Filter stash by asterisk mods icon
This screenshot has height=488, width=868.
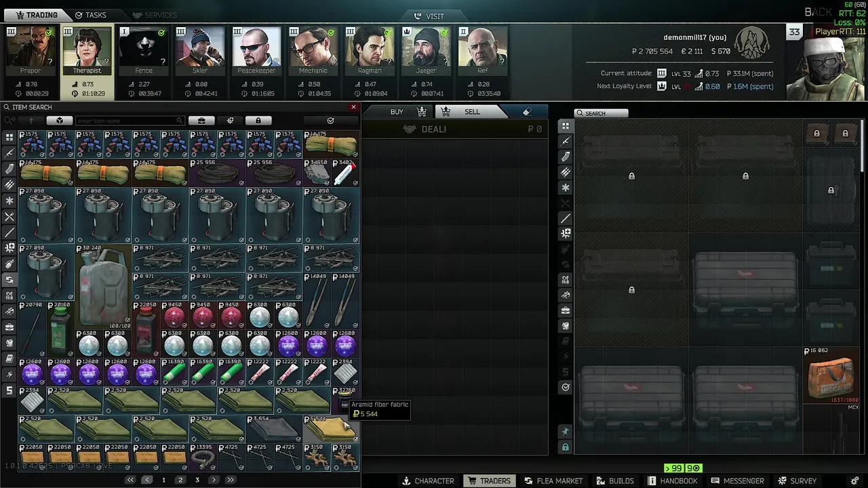566,188
